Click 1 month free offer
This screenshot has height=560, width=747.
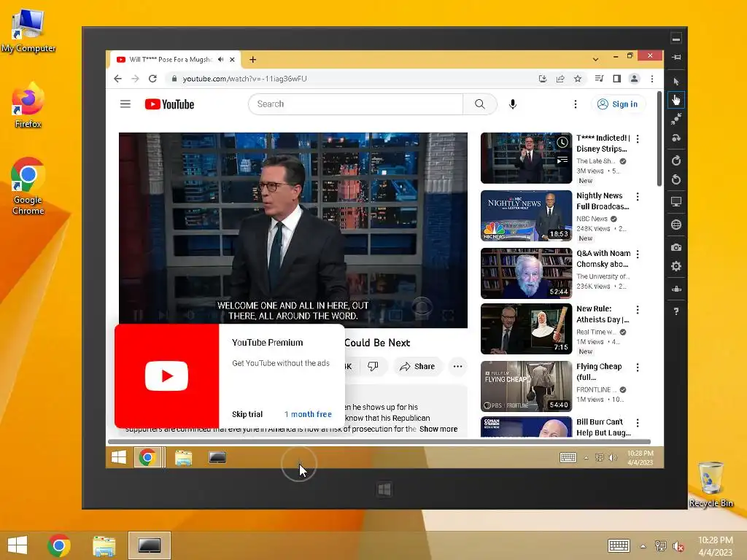click(x=309, y=414)
